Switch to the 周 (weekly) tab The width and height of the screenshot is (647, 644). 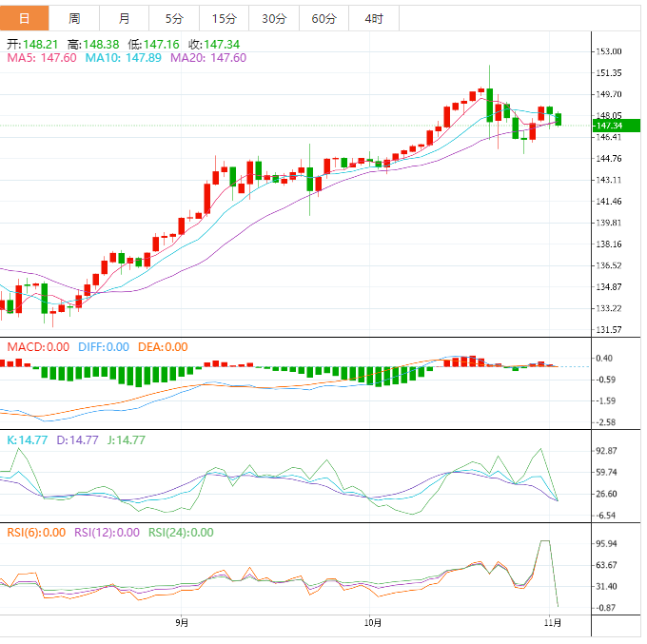pos(74,18)
